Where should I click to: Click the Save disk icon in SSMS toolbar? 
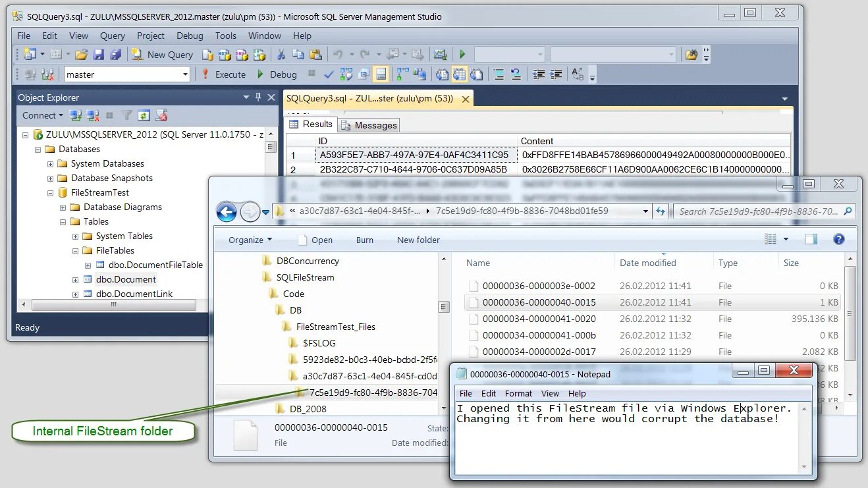pos(99,55)
